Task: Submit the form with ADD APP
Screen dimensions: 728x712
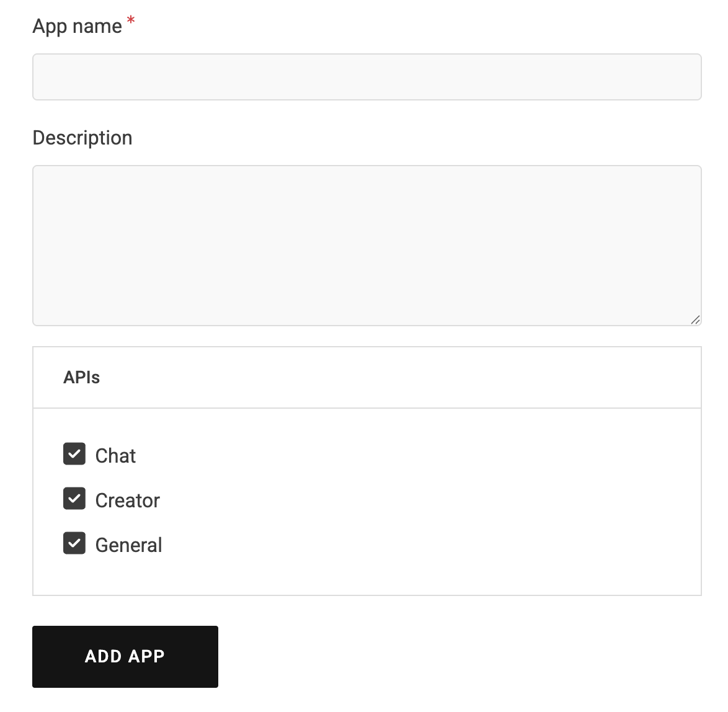Action: coord(125,656)
